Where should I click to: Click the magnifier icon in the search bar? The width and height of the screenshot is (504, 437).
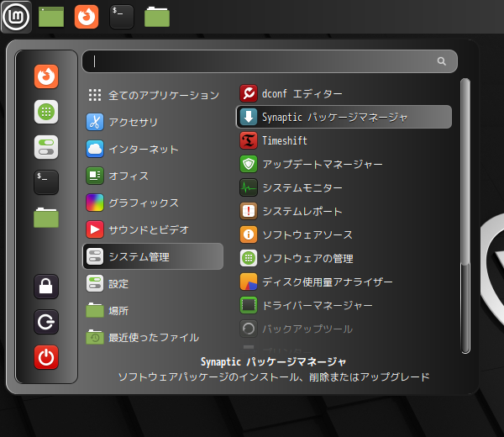442,61
